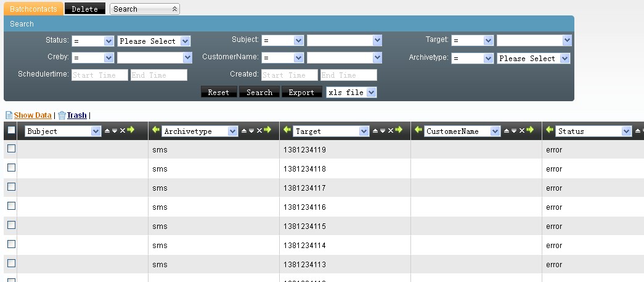
Task: Open the Status 'Please Select' dropdown
Action: click(154, 41)
